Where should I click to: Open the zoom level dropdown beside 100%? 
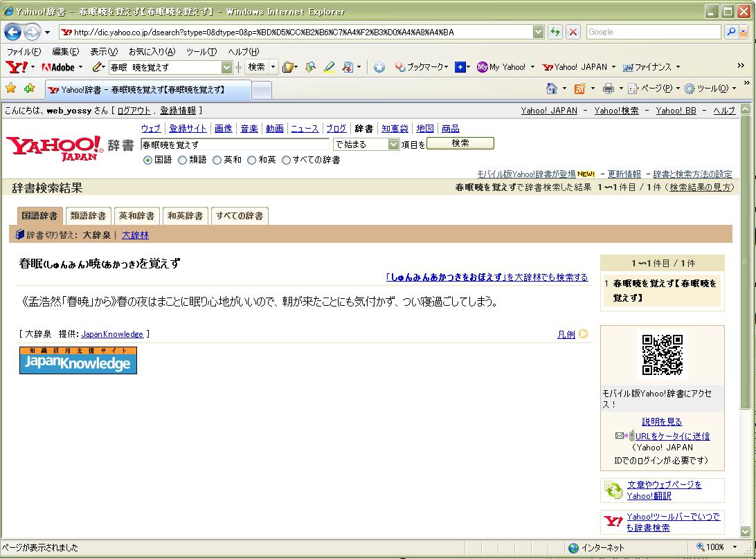[x=735, y=547]
